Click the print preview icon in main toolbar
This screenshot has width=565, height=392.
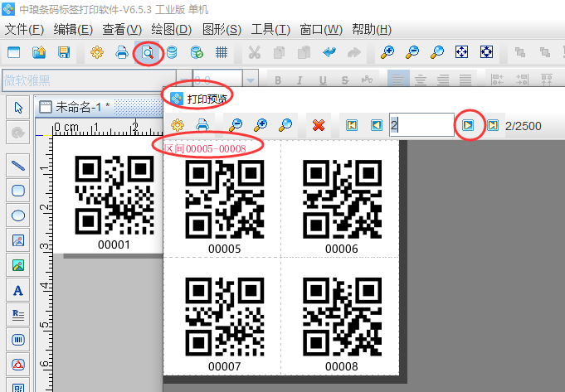pyautogui.click(x=147, y=52)
